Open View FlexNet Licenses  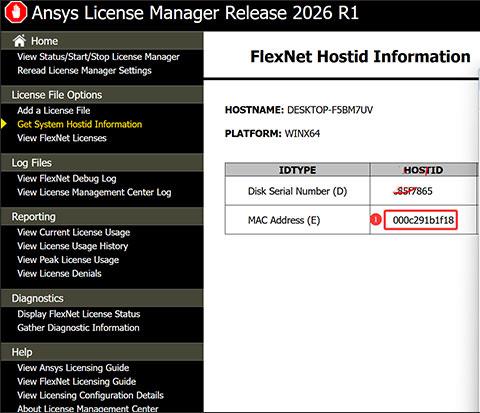pyautogui.click(x=62, y=138)
